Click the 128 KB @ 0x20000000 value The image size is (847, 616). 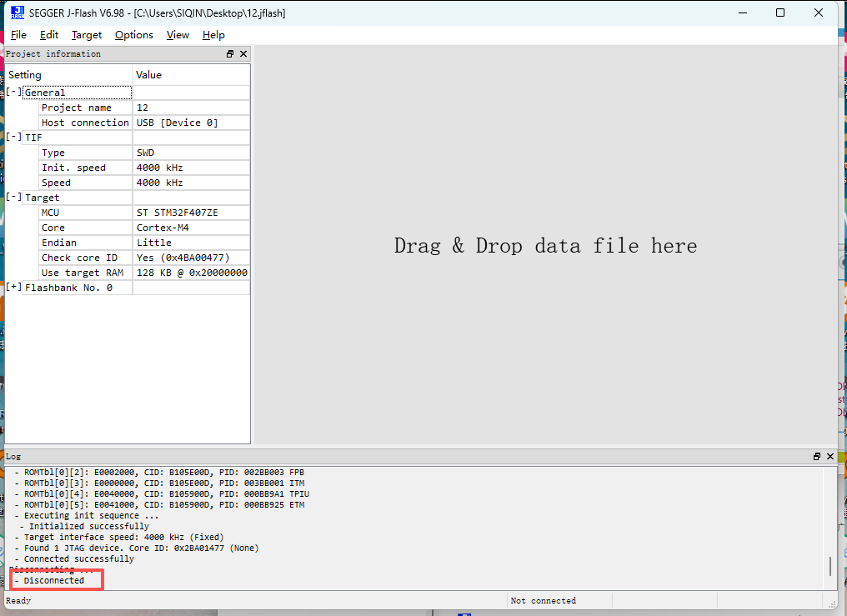pyautogui.click(x=192, y=273)
